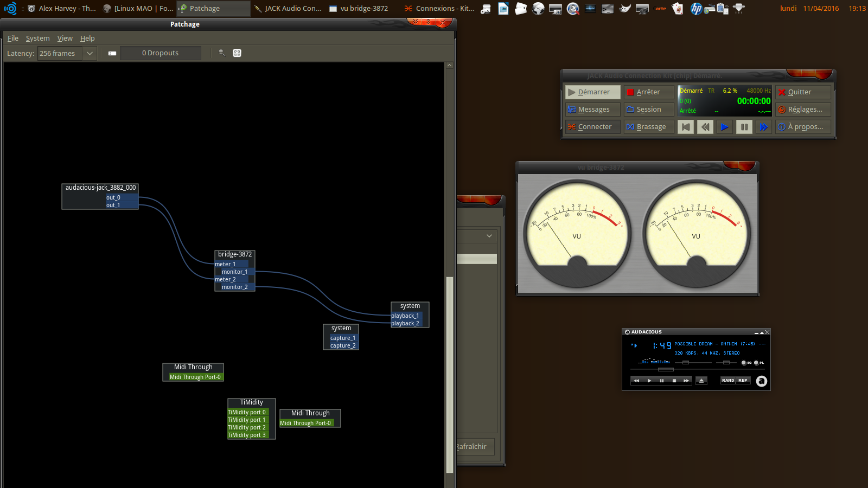Viewport: 868px width, 488px height.
Task: Click the JACK transport rewind-to-start icon
Action: point(686,127)
